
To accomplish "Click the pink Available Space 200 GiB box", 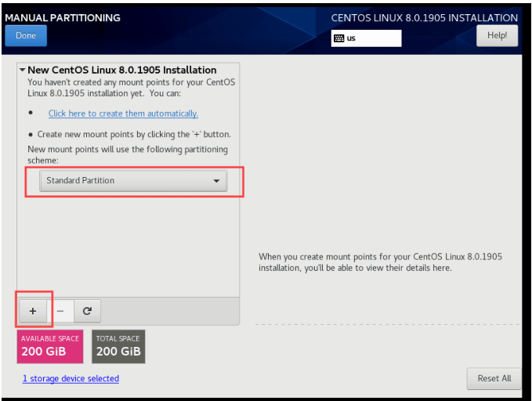I will click(49, 346).
